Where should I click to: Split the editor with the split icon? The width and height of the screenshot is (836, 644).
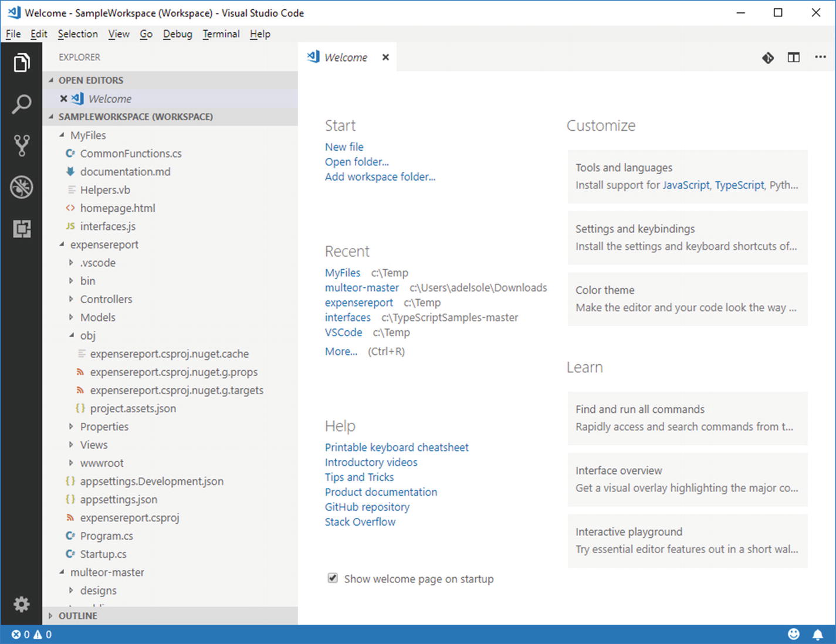coord(794,57)
